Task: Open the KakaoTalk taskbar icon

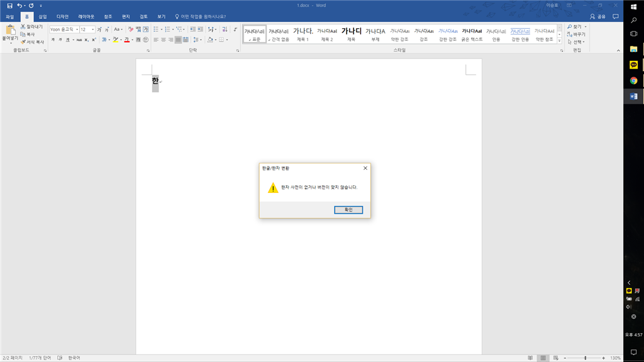Action: pos(634,65)
